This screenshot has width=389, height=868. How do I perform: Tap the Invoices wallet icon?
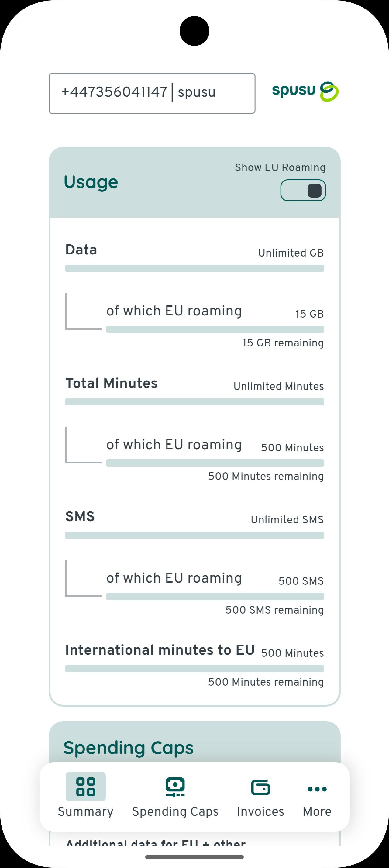click(260, 787)
